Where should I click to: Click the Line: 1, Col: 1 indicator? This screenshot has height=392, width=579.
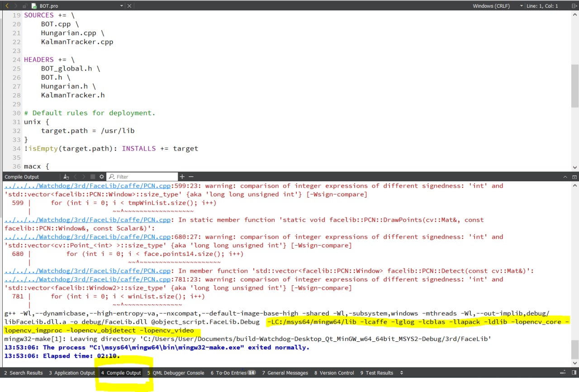coord(542,6)
